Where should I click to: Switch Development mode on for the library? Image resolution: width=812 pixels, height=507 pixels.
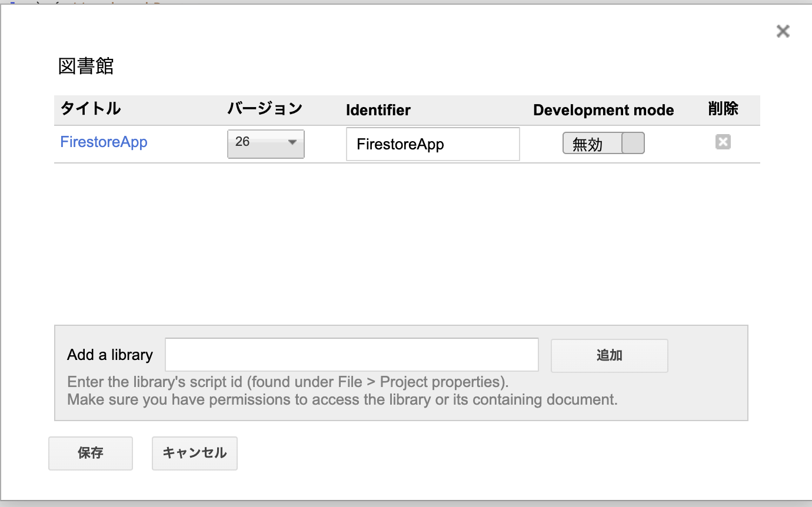tap(603, 143)
